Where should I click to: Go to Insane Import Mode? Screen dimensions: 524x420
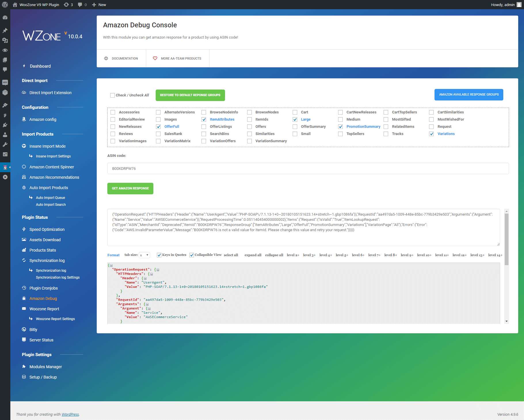(x=47, y=146)
